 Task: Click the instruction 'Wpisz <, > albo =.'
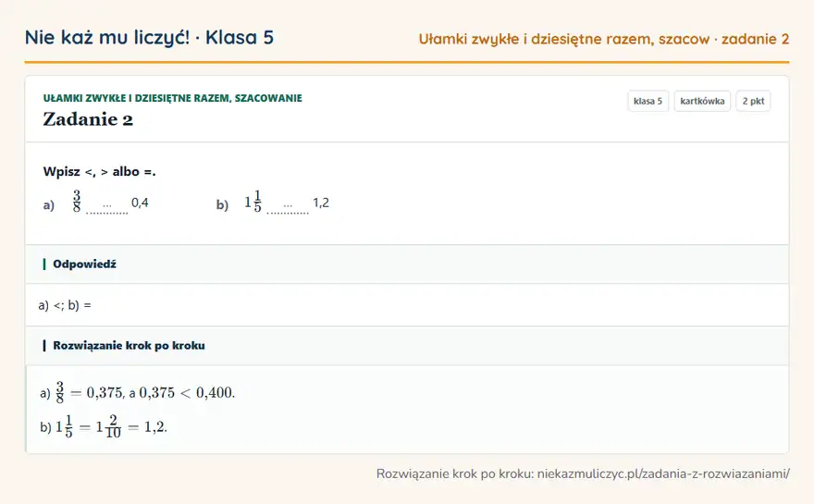99,172
